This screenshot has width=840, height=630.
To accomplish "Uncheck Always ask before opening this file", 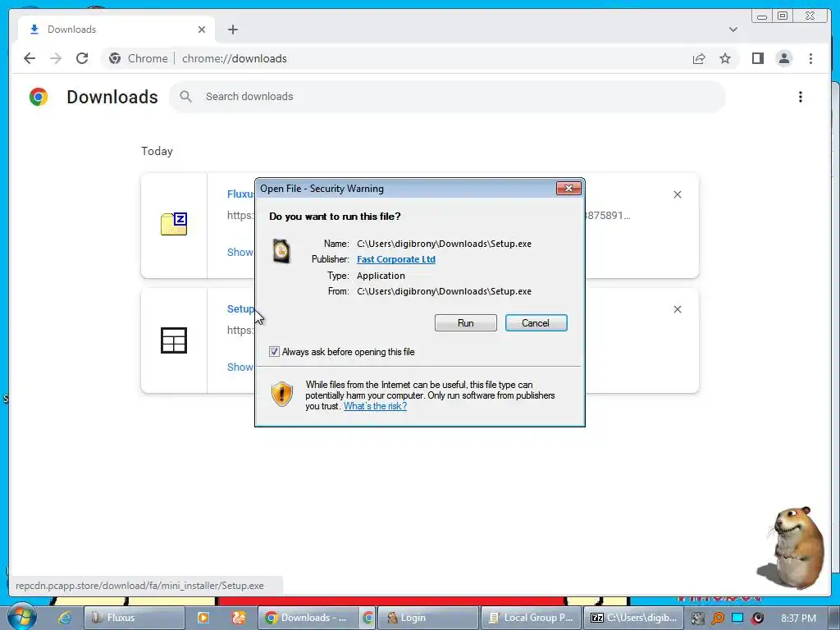I will pos(274,352).
